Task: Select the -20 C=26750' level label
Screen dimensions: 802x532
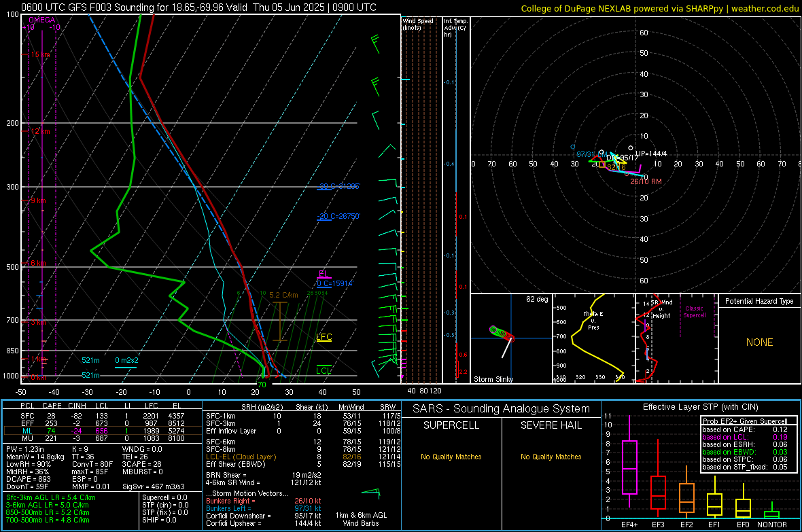Action: 340,216
